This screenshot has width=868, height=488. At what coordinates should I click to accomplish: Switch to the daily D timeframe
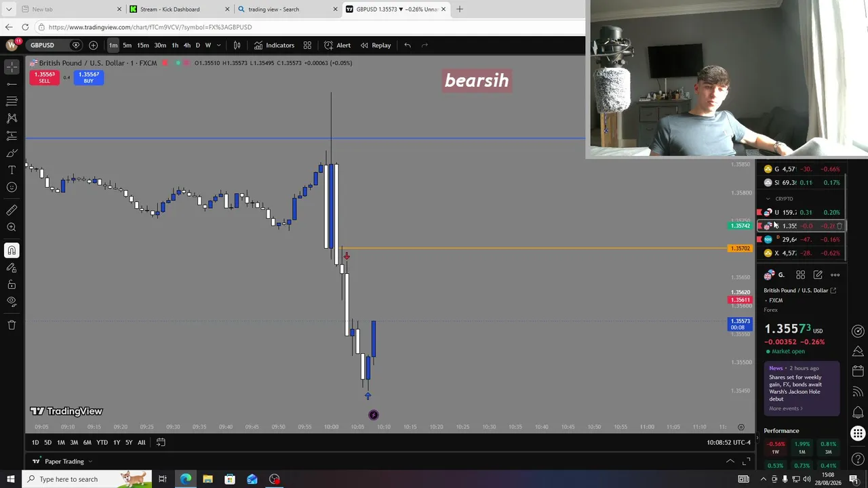[197, 45]
